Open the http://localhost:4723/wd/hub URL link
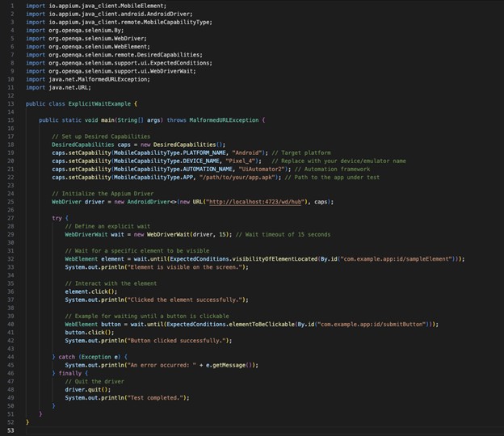The width and height of the screenshot is (504, 436). point(255,202)
